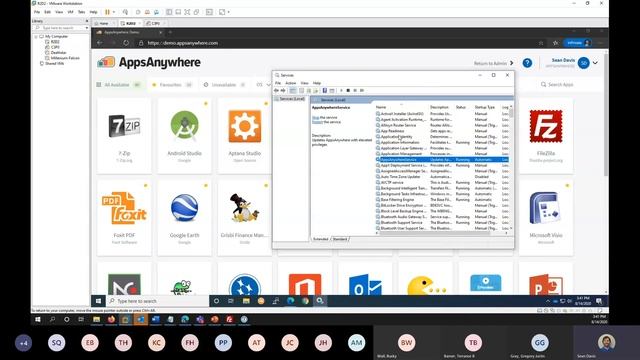Select Millennium Falcon in VMware library
640x360 pixels.
(x=65, y=58)
